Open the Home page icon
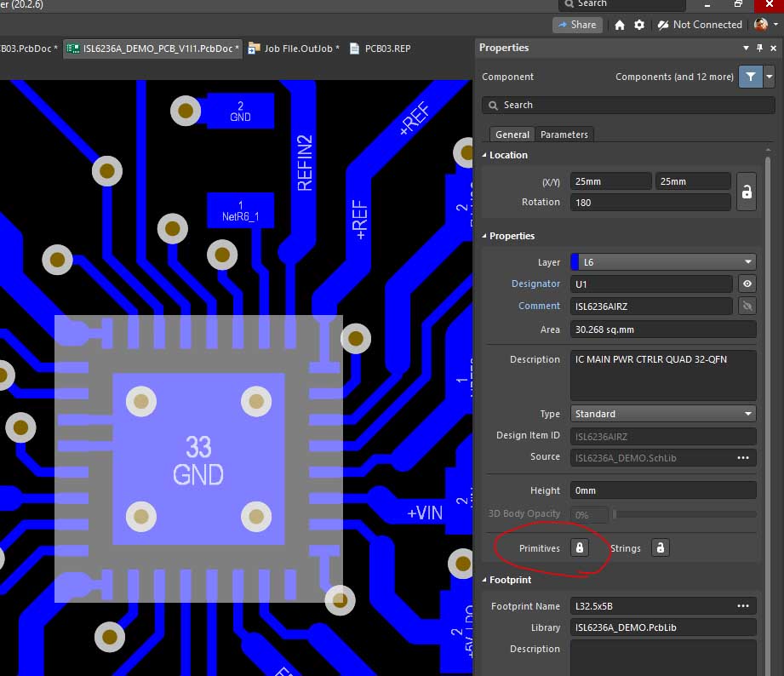 coord(620,26)
